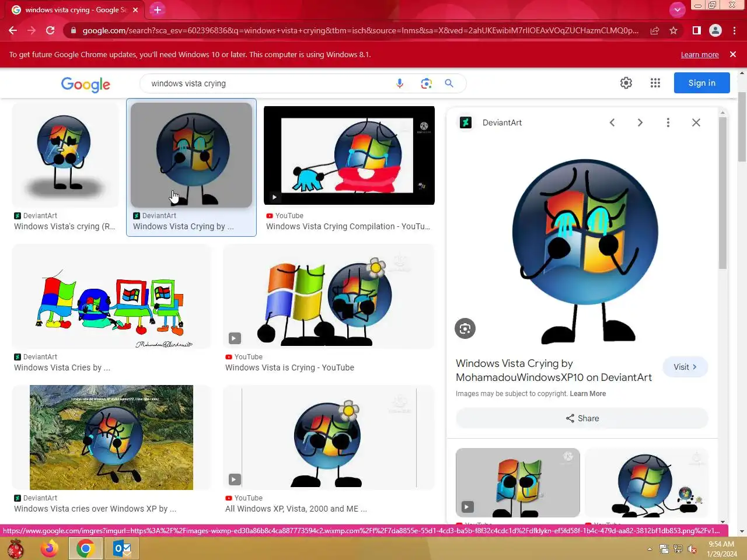The width and height of the screenshot is (747, 560).
Task: Close the windows vista crying tab
Action: [135, 10]
